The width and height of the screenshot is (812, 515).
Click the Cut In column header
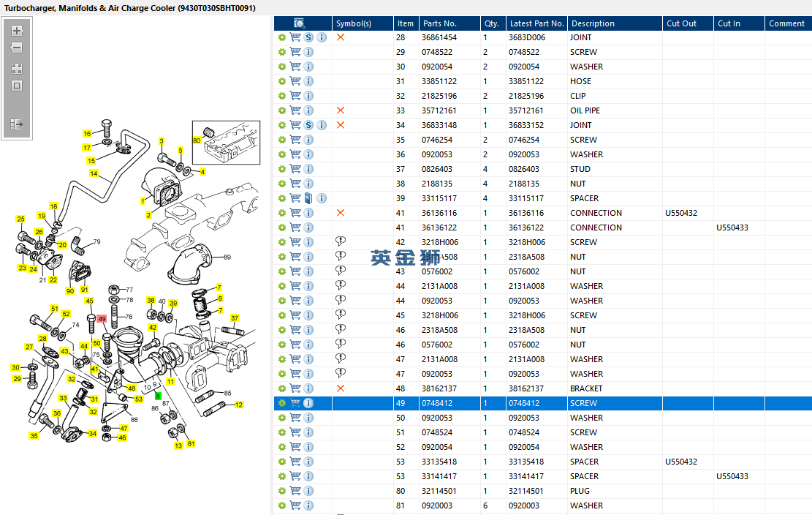point(739,23)
